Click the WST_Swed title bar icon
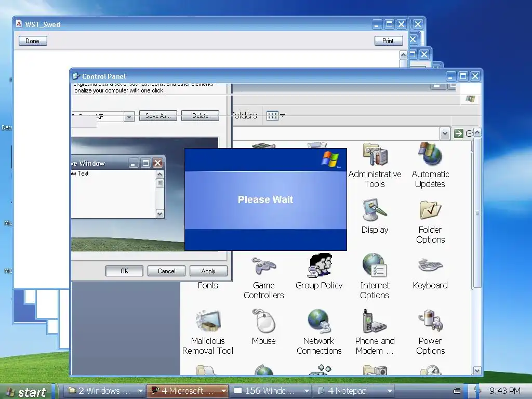 tap(19, 24)
